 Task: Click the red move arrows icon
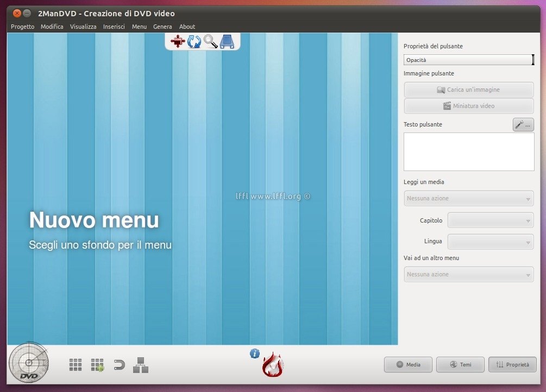point(177,41)
